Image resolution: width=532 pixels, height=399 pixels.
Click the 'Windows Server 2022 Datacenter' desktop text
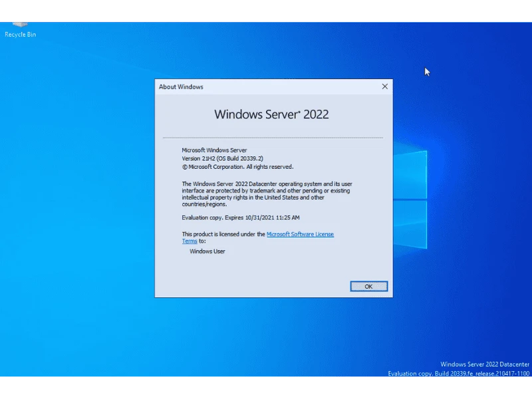click(x=485, y=364)
